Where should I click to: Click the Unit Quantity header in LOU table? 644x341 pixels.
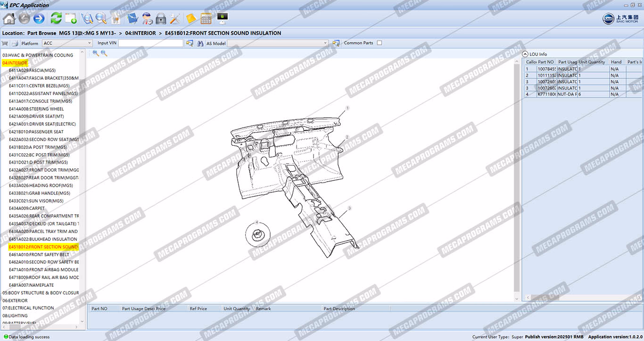pyautogui.click(x=592, y=62)
